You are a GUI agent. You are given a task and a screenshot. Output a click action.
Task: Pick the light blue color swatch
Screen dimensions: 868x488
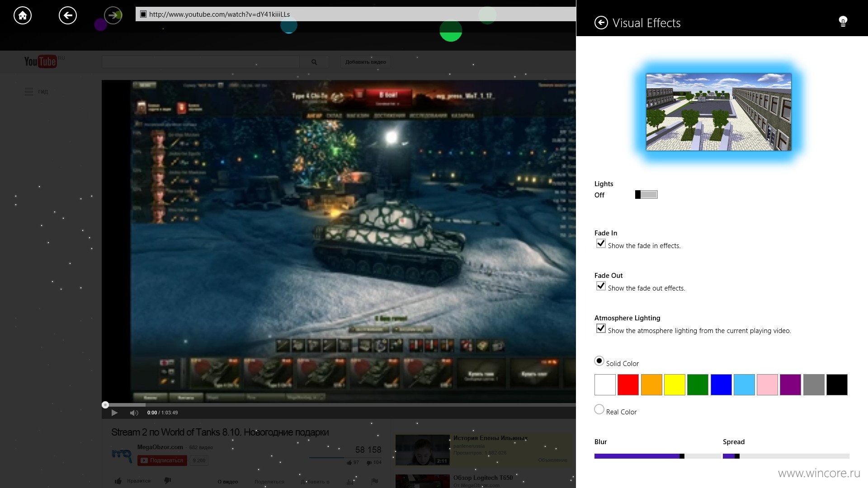point(744,385)
